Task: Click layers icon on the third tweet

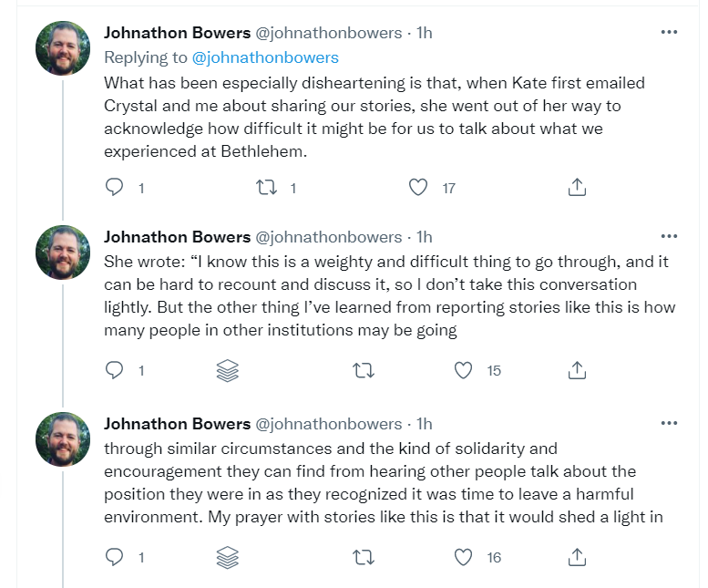Action: point(228,557)
